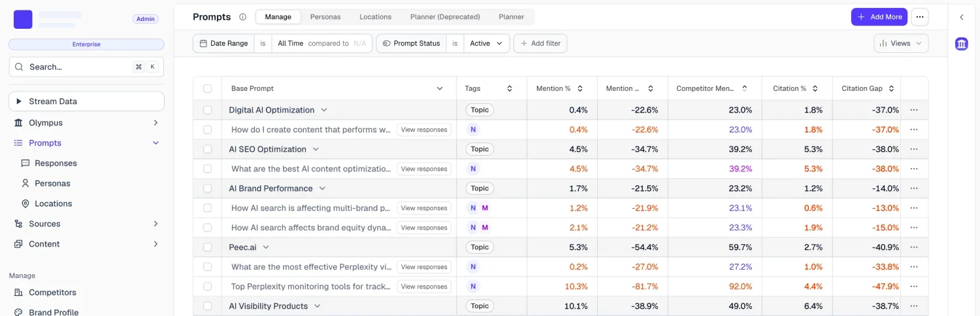This screenshot has height=316, width=980.
Task: Click the Admin badge
Action: click(146, 19)
